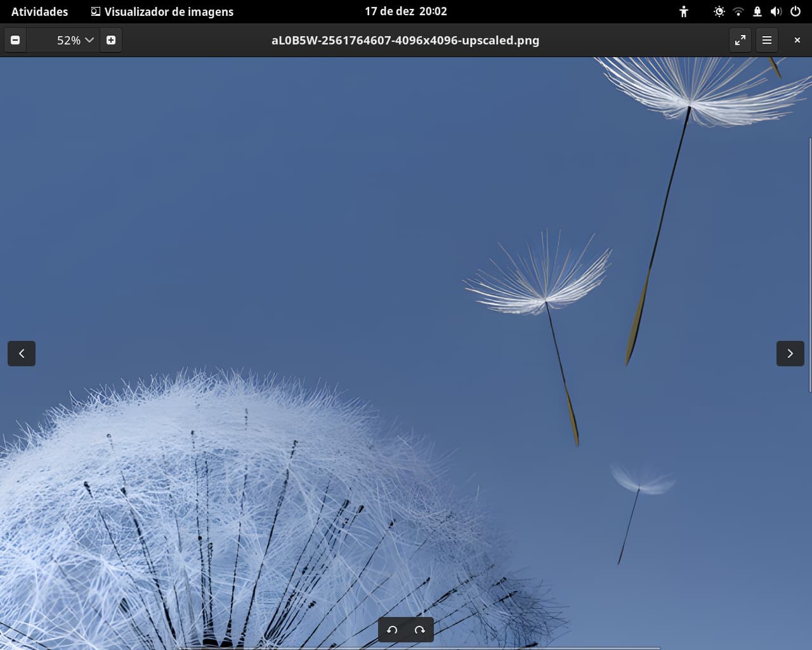Enter fullscreen mode
The image size is (812, 650).
[740, 40]
